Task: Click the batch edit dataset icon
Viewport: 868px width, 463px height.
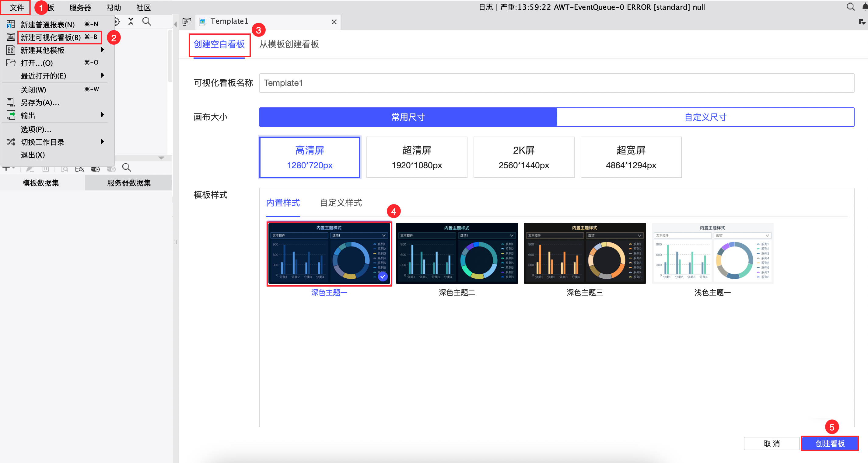Action: (79, 169)
